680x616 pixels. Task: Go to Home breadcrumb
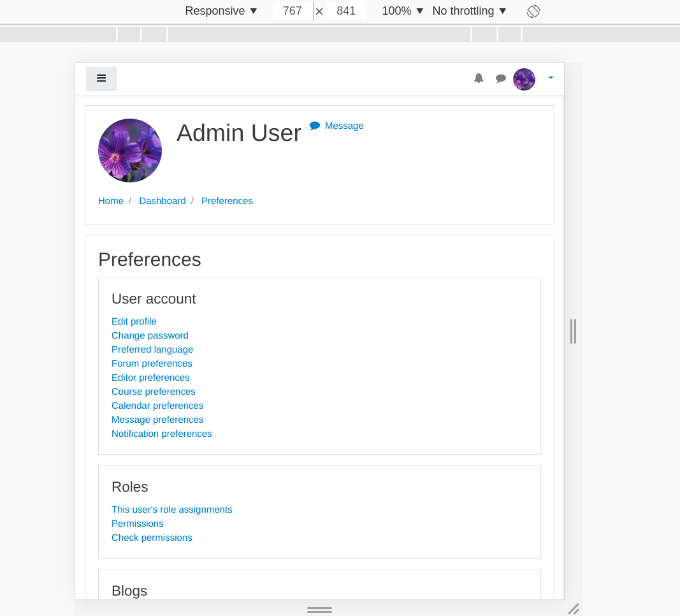pos(111,201)
